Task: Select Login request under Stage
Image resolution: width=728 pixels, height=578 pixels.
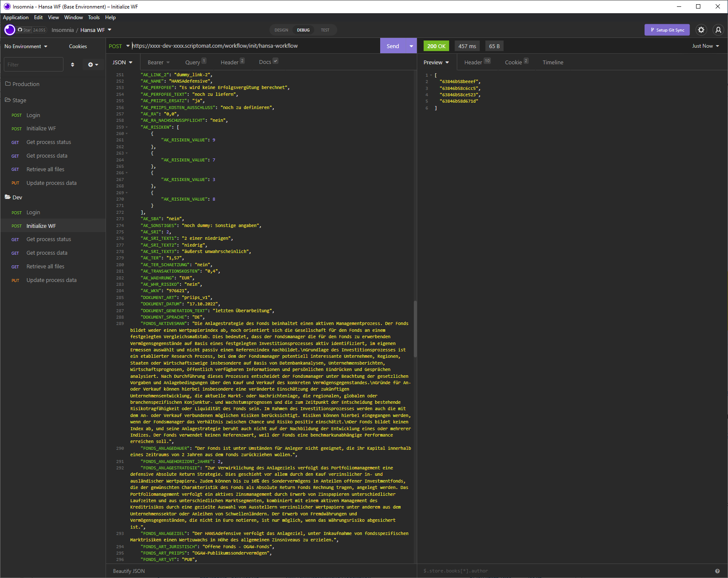Action: pos(53,115)
